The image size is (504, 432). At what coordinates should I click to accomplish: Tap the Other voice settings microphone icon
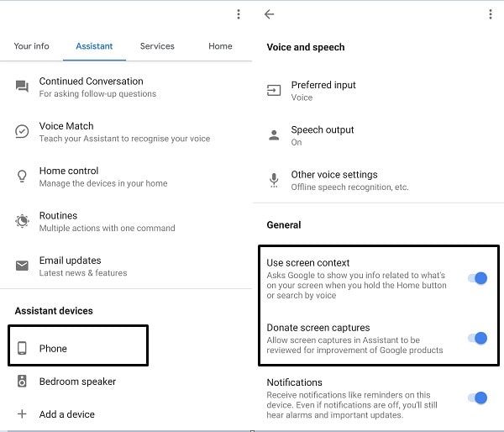click(x=274, y=180)
